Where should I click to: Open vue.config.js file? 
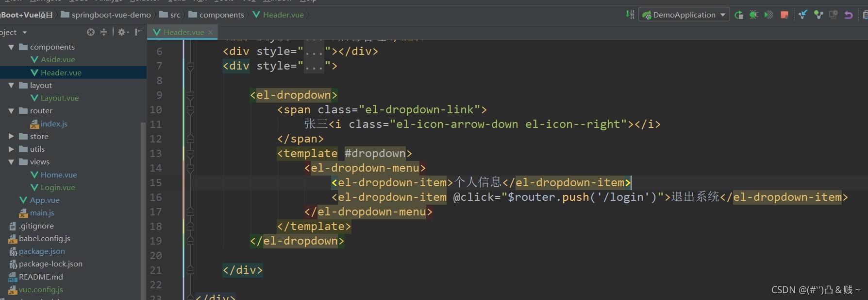coord(41,290)
